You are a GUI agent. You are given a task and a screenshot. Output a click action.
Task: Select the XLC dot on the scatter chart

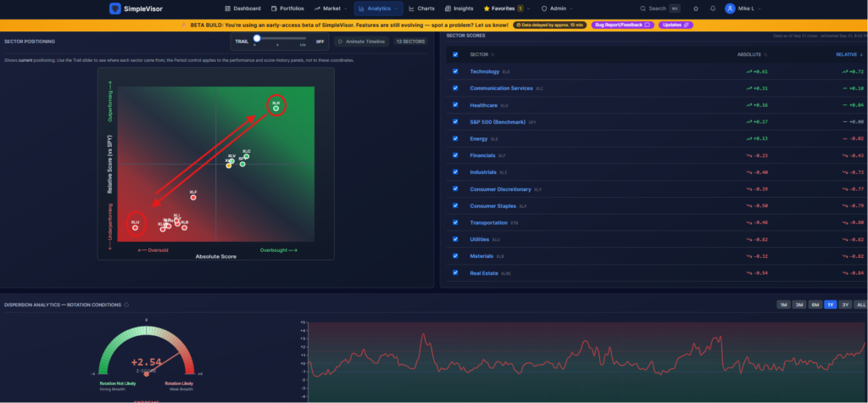247,156
